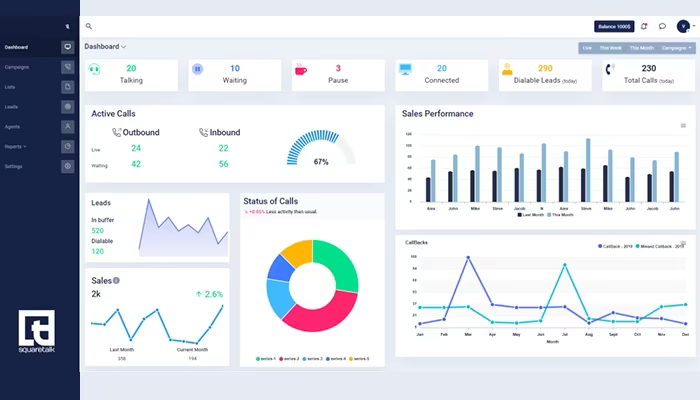Select the This Week filter
This screenshot has height=400, width=700.
point(610,48)
